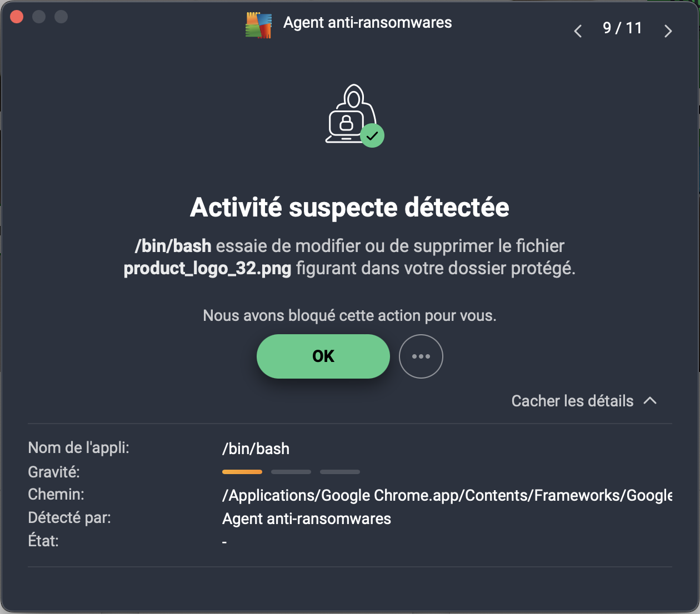
Task: Open the three-dots more options button
Action: (421, 356)
